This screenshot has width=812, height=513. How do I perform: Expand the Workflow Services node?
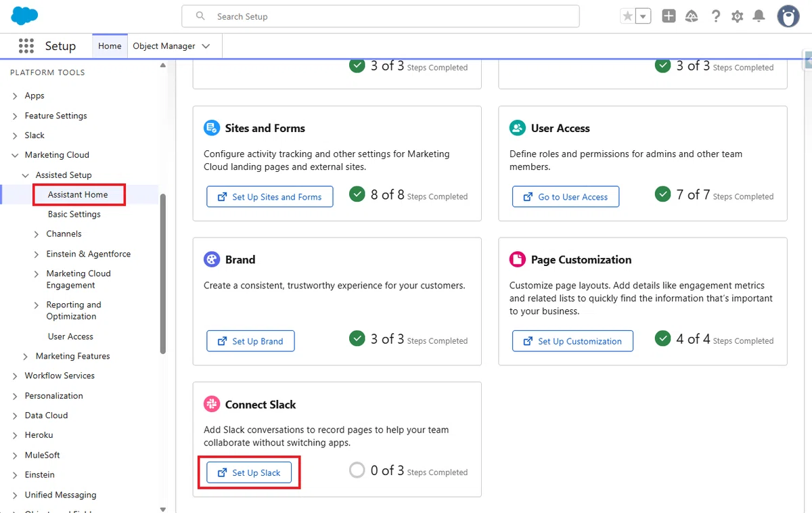coord(16,376)
